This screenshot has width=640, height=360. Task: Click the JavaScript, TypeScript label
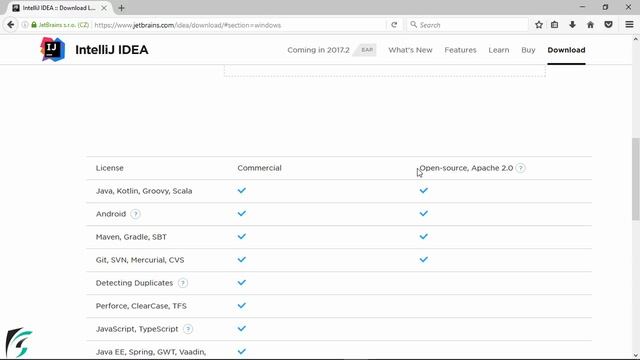tap(137, 329)
